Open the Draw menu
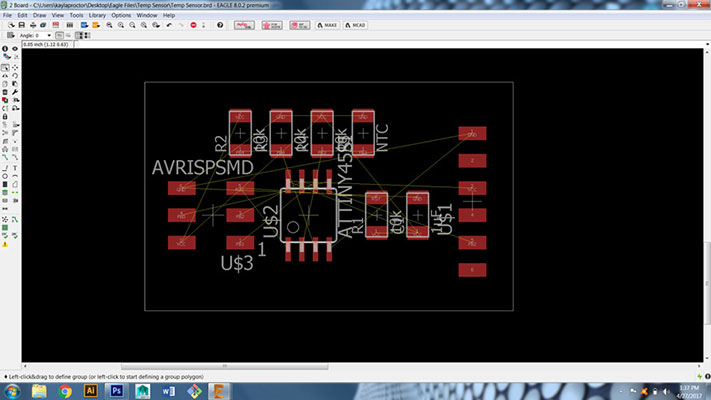711x400 pixels. pos(39,15)
